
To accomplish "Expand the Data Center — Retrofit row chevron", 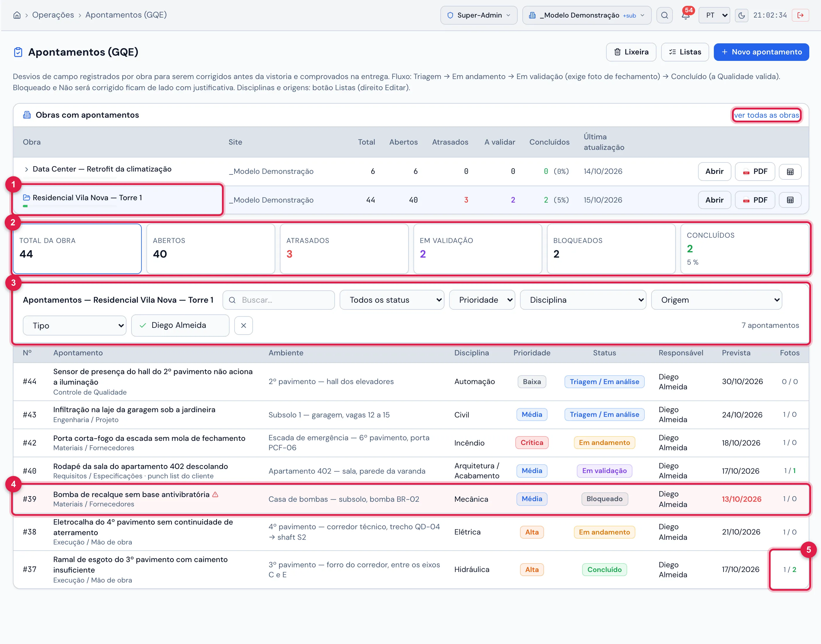I will [26, 169].
